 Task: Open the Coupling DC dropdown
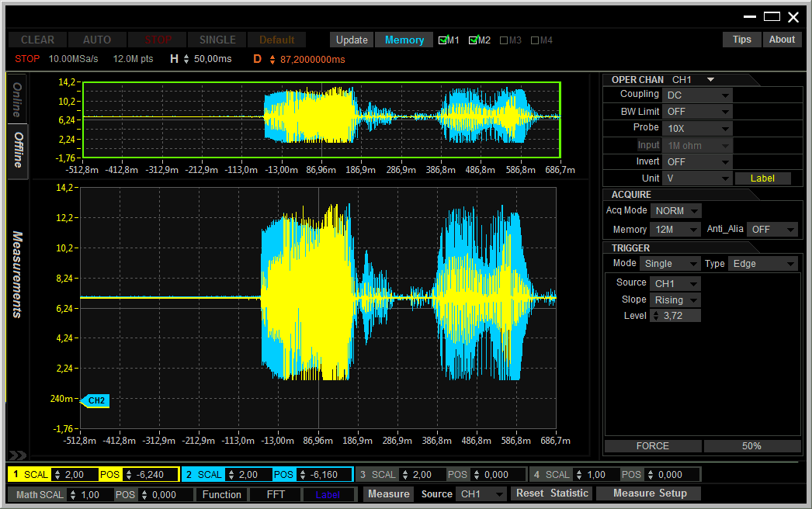(698, 95)
